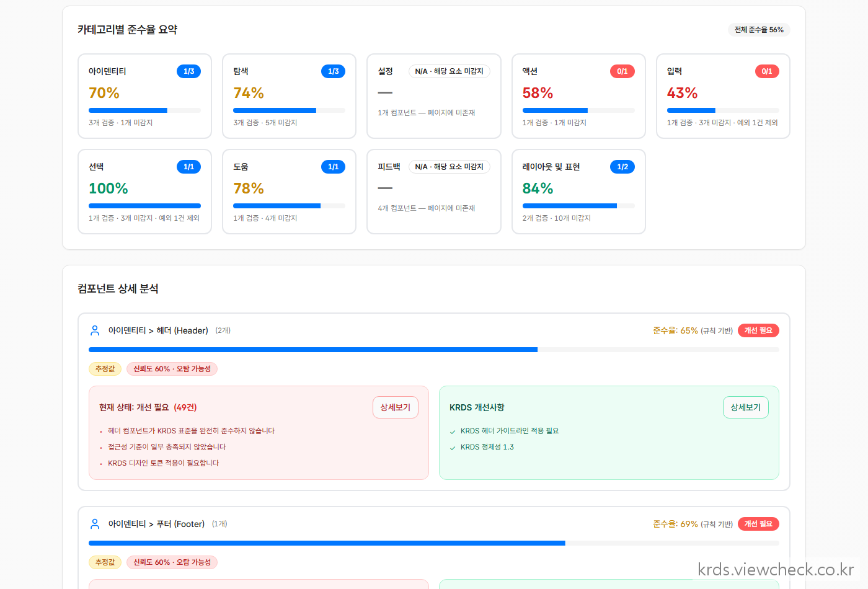The width and height of the screenshot is (868, 589).
Task: Click 1개 컴포넌트 — 페이지에 미존재 in 설정
Action: [427, 113]
